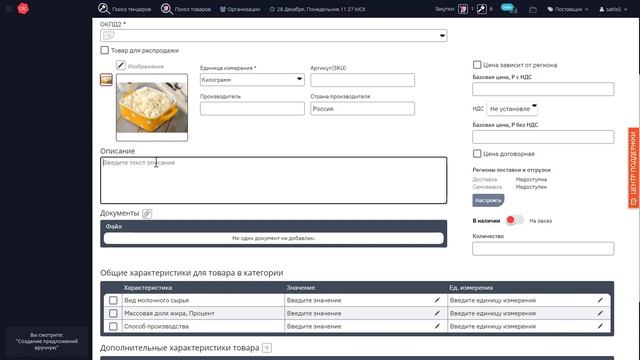Click the value cell for Способ производства
The image size is (640, 360).
(x=365, y=327)
